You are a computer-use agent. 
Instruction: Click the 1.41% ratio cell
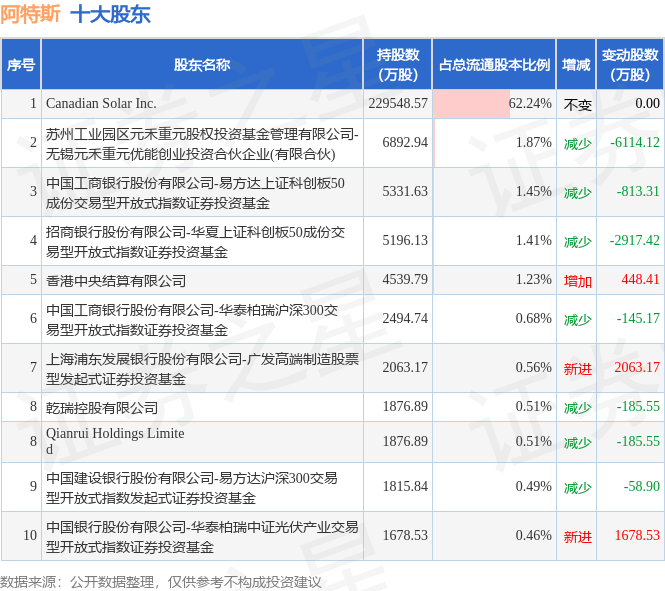(x=494, y=240)
